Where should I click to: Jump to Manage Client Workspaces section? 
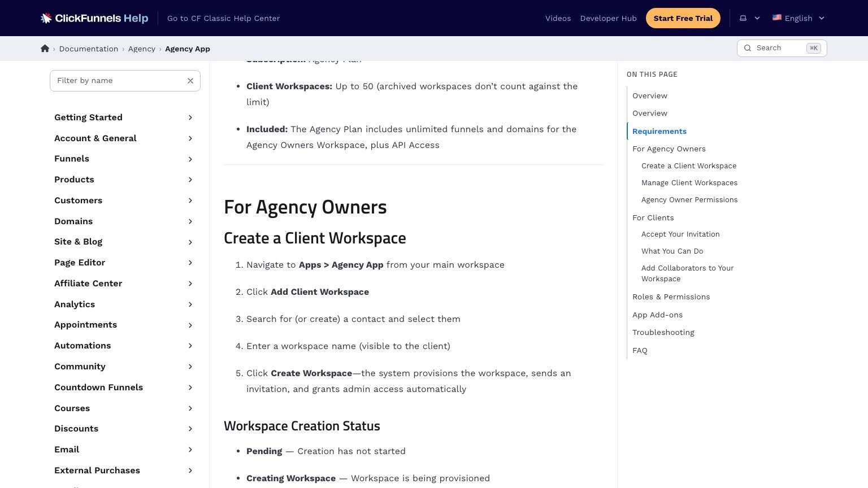[689, 183]
